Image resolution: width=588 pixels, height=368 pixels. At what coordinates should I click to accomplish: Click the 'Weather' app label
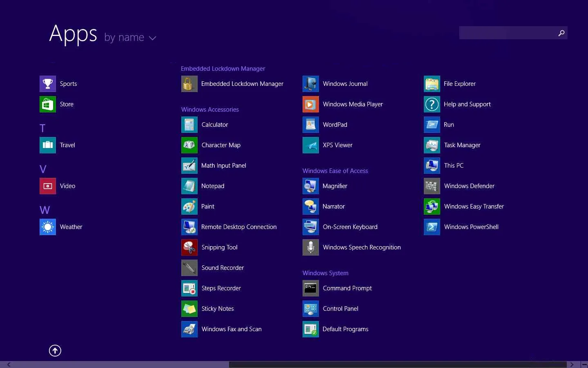pos(71,227)
